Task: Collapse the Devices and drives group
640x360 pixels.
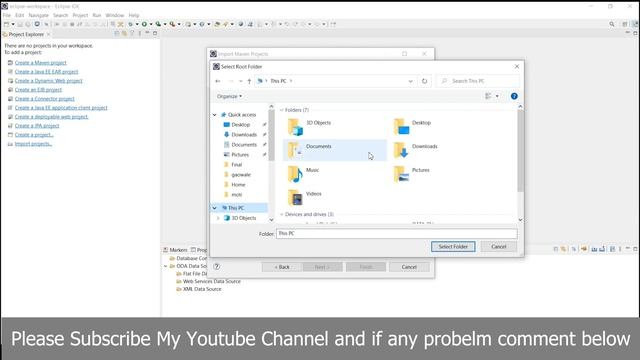Action: click(x=281, y=214)
